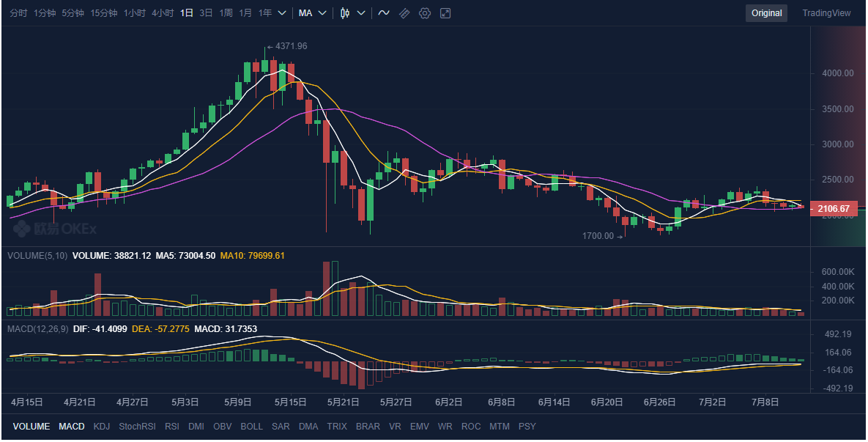Select the 1分钟 interval

45,13
